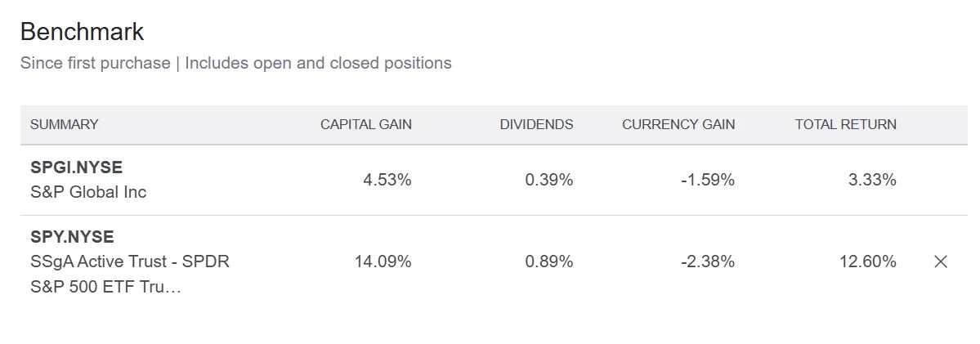Viewport: 980px width, 344px height.
Task: Click the SUMMARY column header
Action: tap(64, 124)
